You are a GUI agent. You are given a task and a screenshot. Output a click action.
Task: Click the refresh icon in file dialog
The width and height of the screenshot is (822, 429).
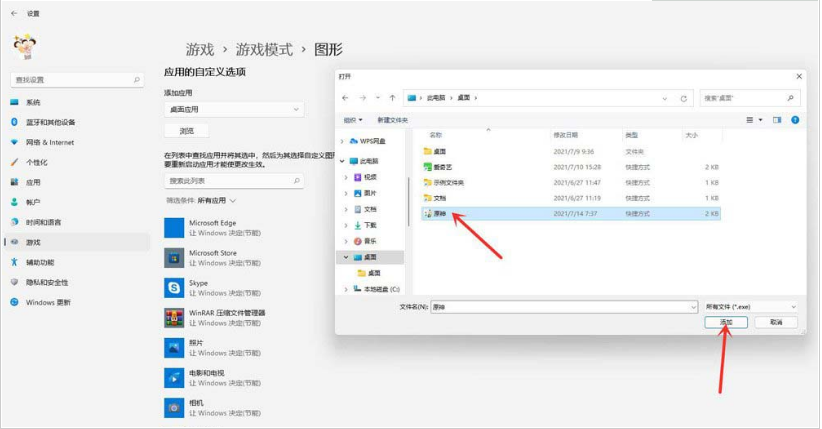coord(684,98)
